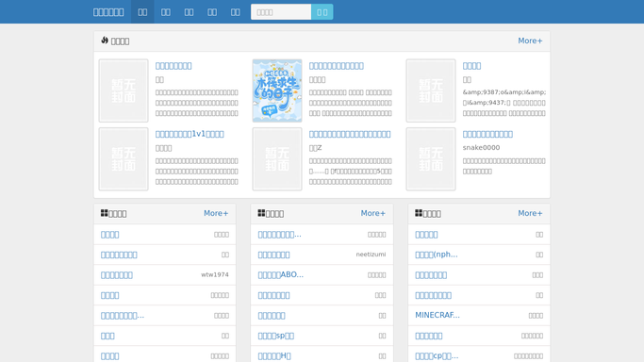
Task: Click the flame icon in the featured section header
Action: [x=105, y=41]
